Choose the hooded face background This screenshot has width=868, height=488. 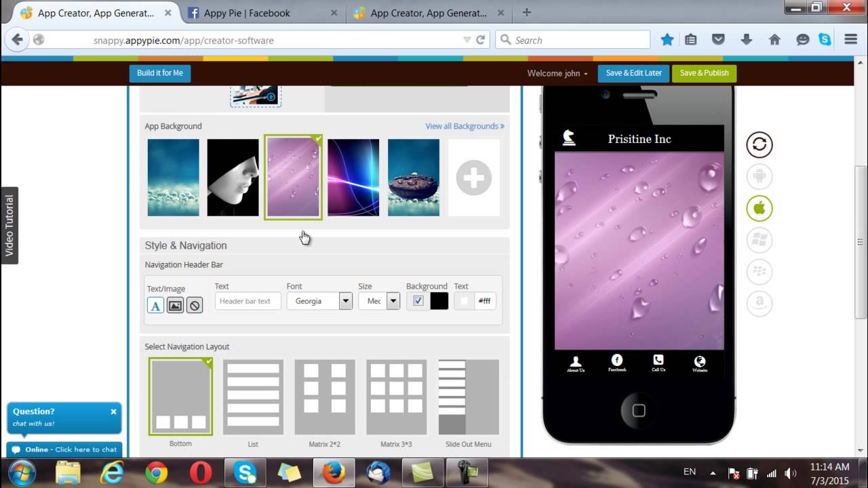pos(233,178)
